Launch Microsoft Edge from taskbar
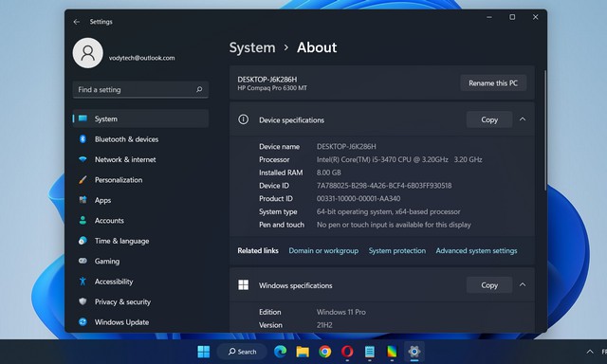The width and height of the screenshot is (607, 364). (x=281, y=352)
